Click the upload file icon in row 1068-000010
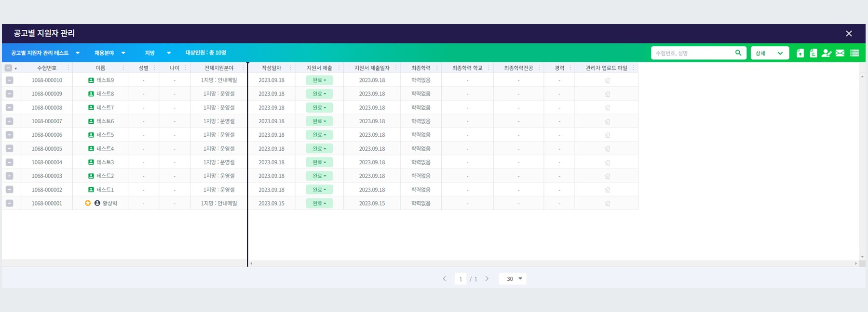 608,80
